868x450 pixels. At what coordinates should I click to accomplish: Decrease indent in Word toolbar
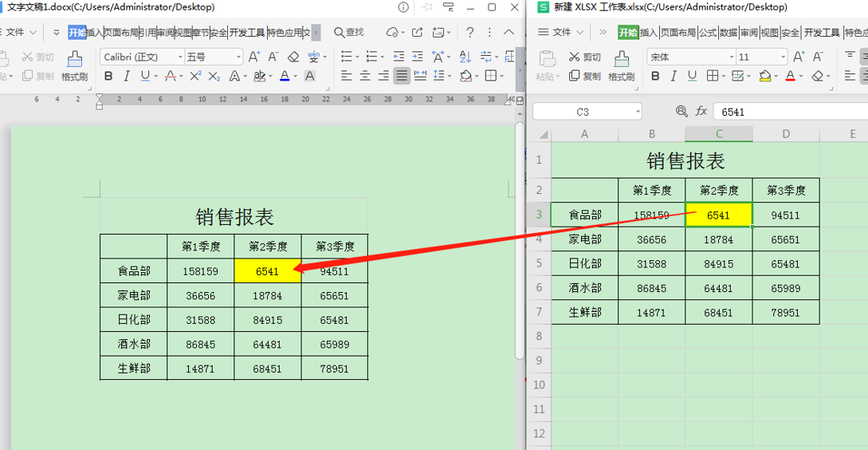pos(399,57)
